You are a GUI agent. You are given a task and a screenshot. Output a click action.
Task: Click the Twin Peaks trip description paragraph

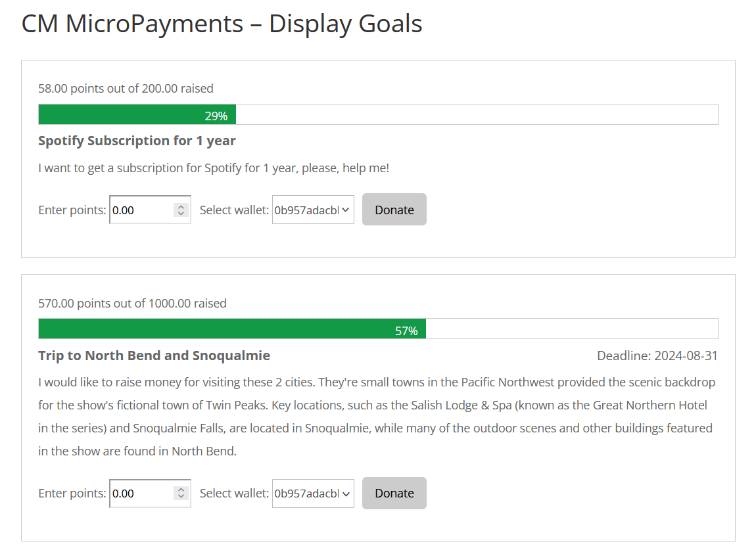click(x=376, y=417)
